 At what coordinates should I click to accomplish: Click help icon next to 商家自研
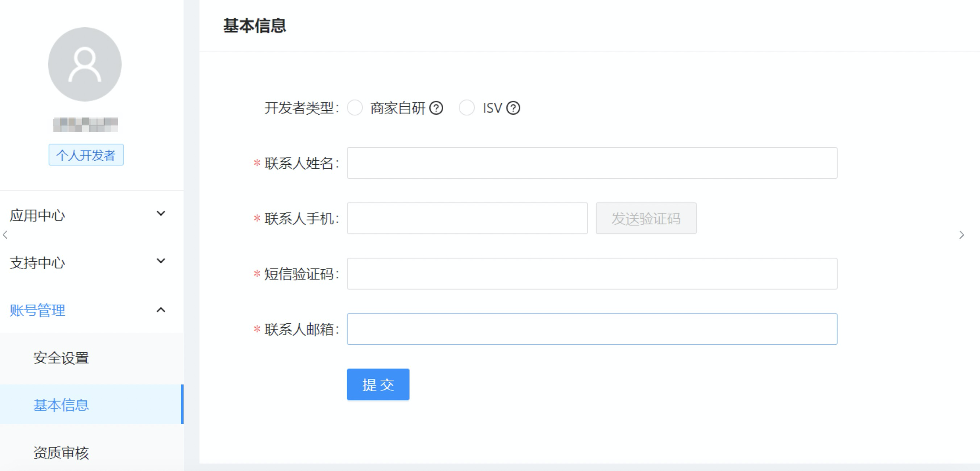(436, 108)
